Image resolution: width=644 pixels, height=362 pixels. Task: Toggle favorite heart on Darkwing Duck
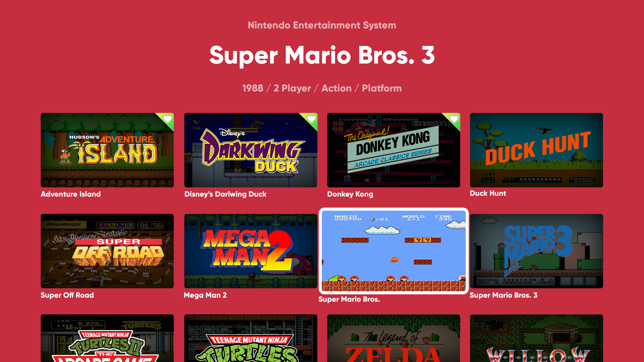(311, 119)
